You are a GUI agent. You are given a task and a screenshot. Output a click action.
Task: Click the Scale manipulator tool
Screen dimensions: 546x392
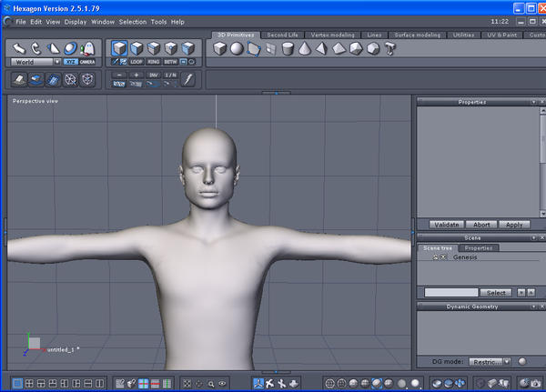pos(53,47)
